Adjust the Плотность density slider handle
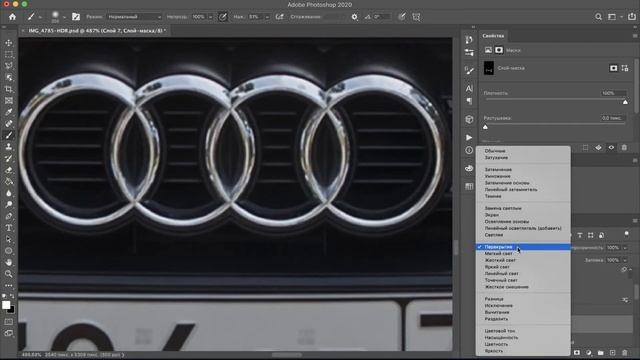 (x=625, y=102)
